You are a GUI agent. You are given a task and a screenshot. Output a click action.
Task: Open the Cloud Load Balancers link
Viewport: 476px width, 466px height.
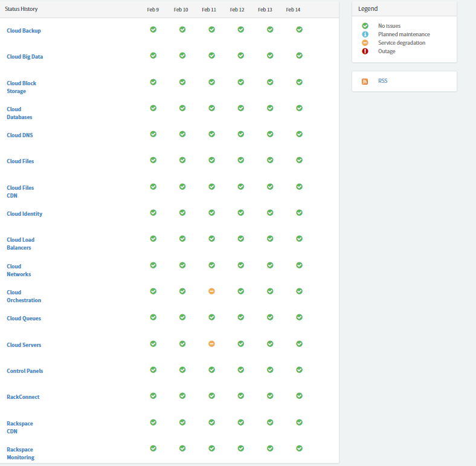21,244
